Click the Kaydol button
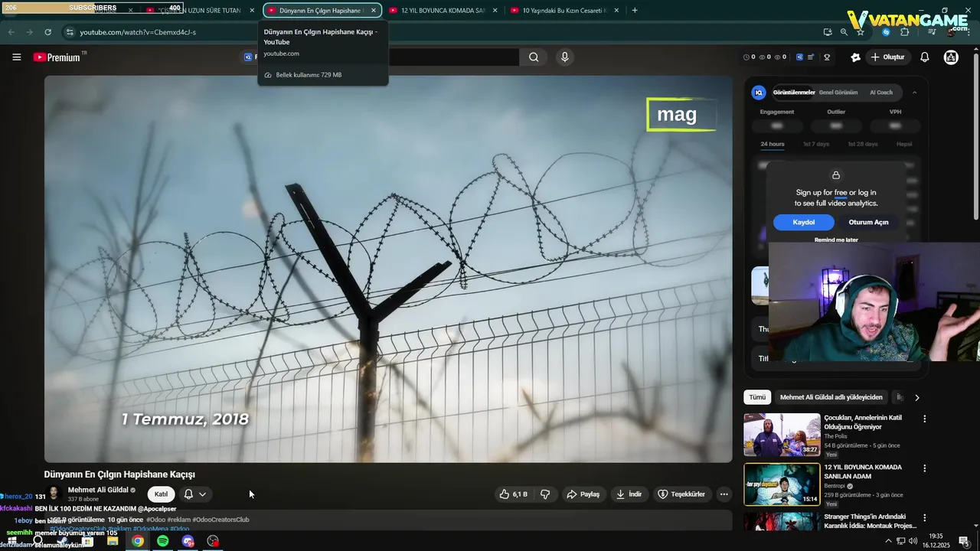This screenshot has height=551, width=980. (804, 222)
